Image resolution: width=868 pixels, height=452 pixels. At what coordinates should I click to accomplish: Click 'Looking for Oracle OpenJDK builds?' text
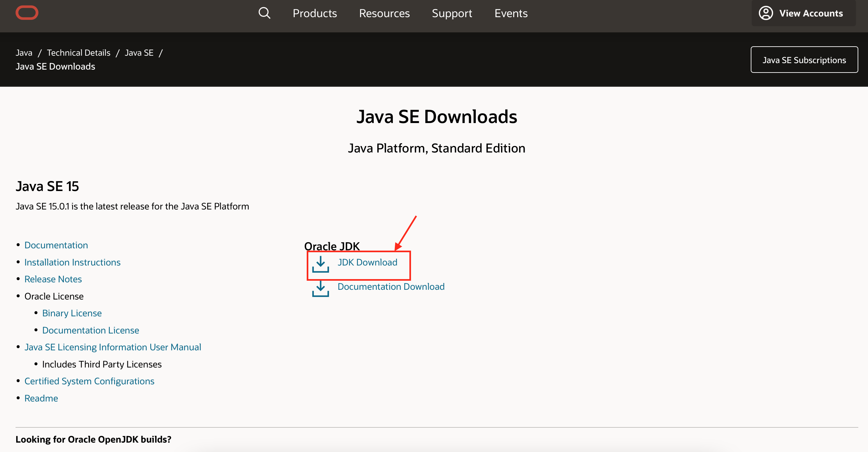point(93,440)
